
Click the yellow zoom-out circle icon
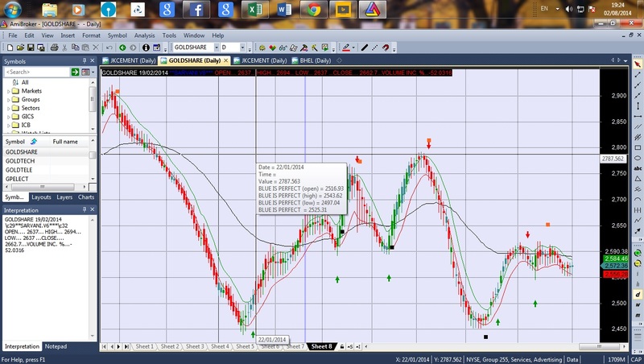pos(638,263)
